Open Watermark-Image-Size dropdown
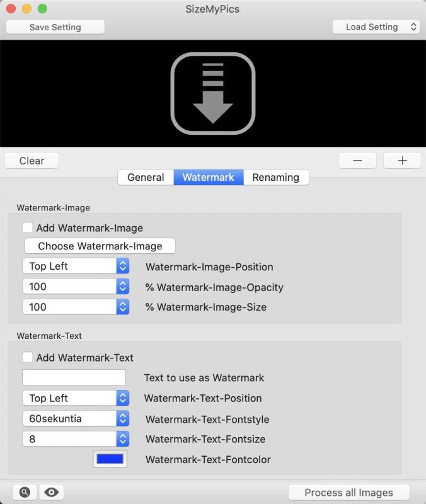 click(76, 307)
